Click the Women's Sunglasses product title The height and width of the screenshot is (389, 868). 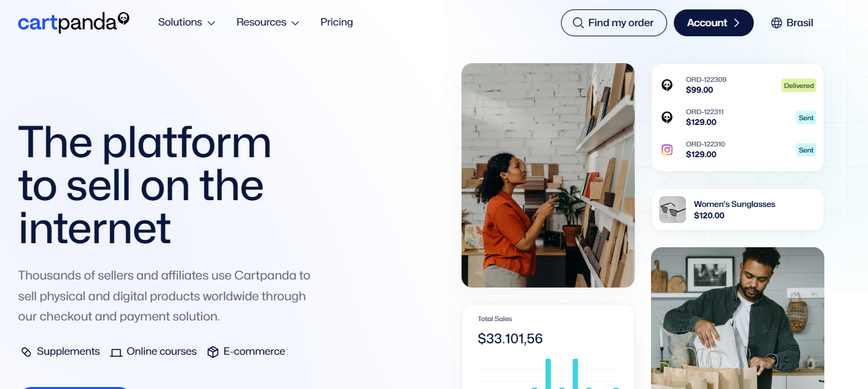tap(734, 204)
